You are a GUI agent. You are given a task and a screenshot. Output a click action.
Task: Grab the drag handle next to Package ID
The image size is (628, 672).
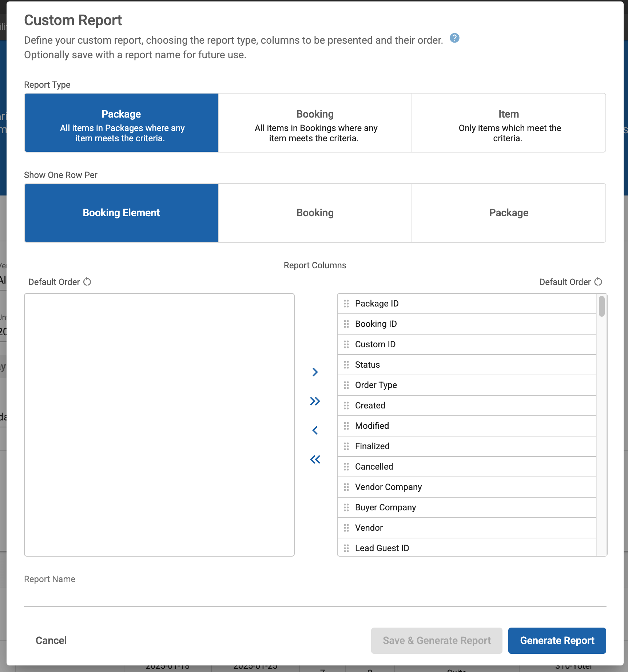(346, 303)
